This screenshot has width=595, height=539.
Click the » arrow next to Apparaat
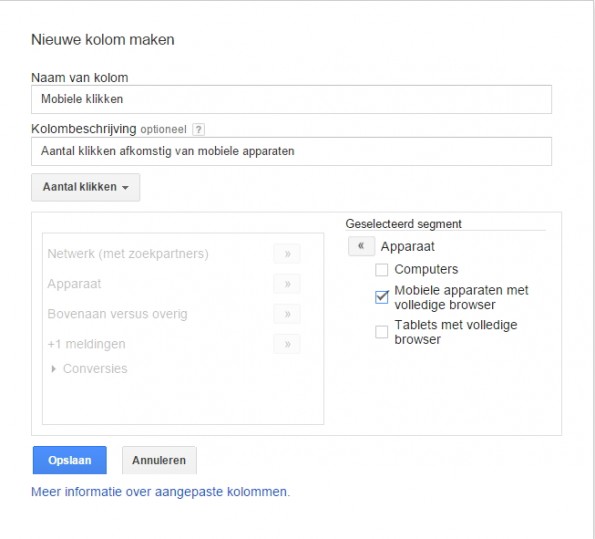pyautogui.click(x=287, y=284)
